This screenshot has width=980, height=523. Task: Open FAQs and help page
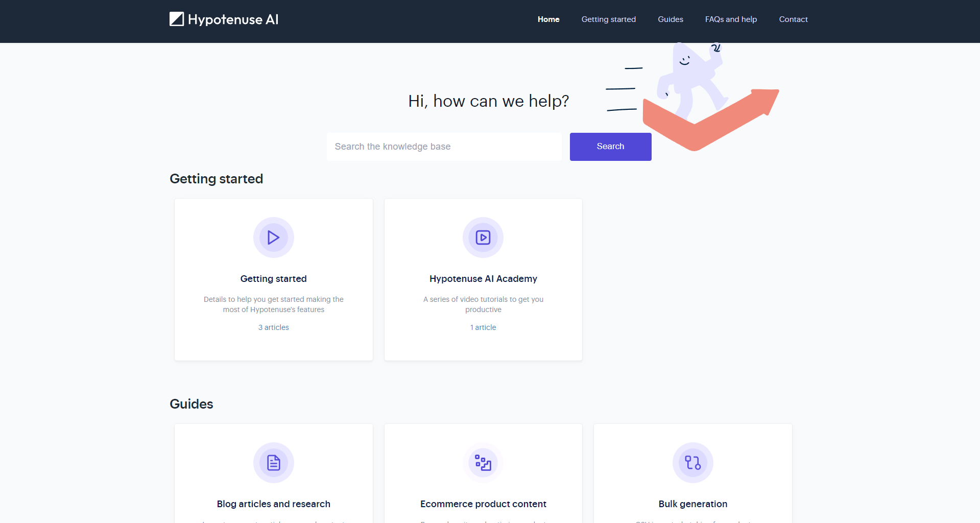pyautogui.click(x=731, y=19)
